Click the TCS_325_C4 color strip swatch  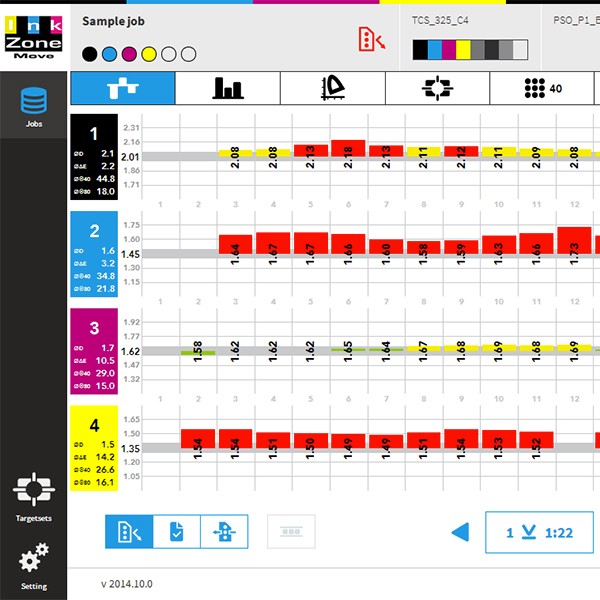(x=470, y=48)
